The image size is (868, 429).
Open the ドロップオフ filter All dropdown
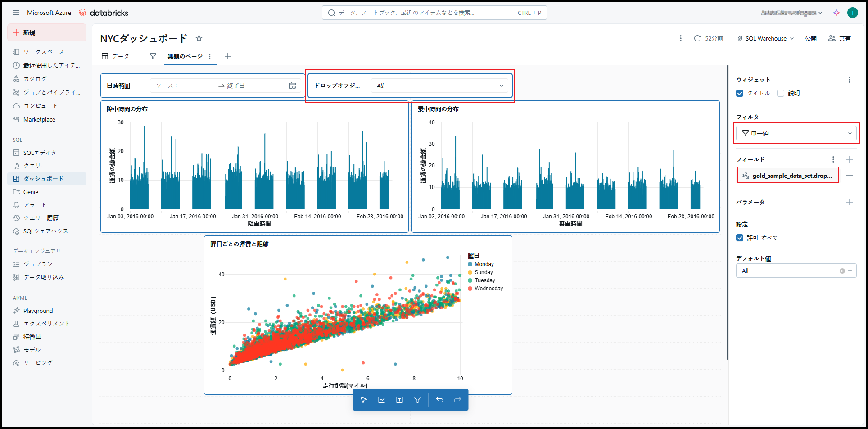pos(439,86)
